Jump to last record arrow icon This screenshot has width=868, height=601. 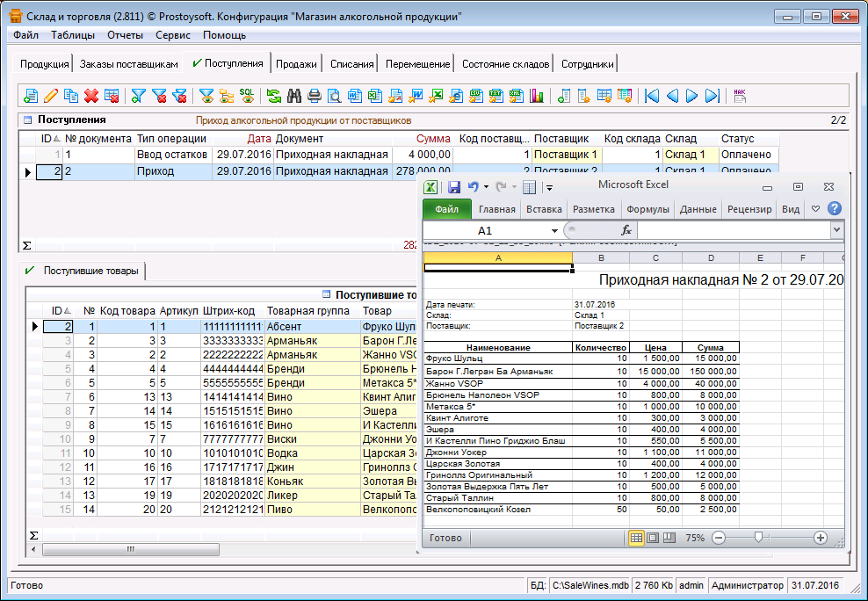(x=712, y=96)
